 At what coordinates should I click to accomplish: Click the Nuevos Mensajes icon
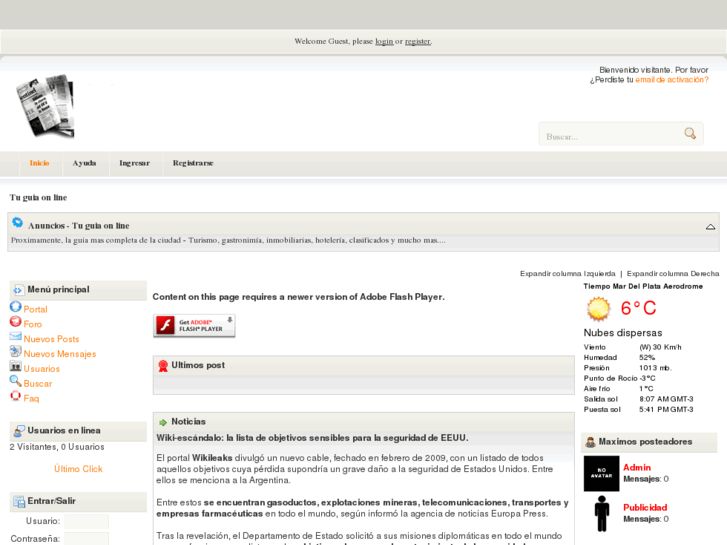click(16, 351)
